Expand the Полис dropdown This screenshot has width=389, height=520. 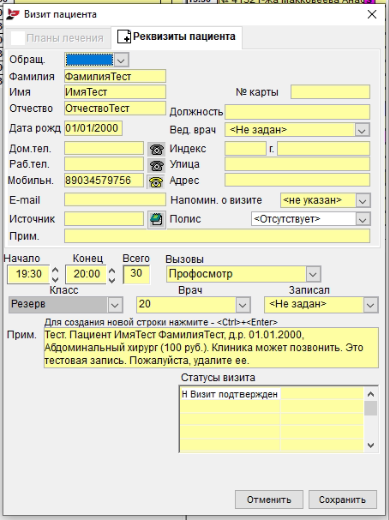[363, 219]
